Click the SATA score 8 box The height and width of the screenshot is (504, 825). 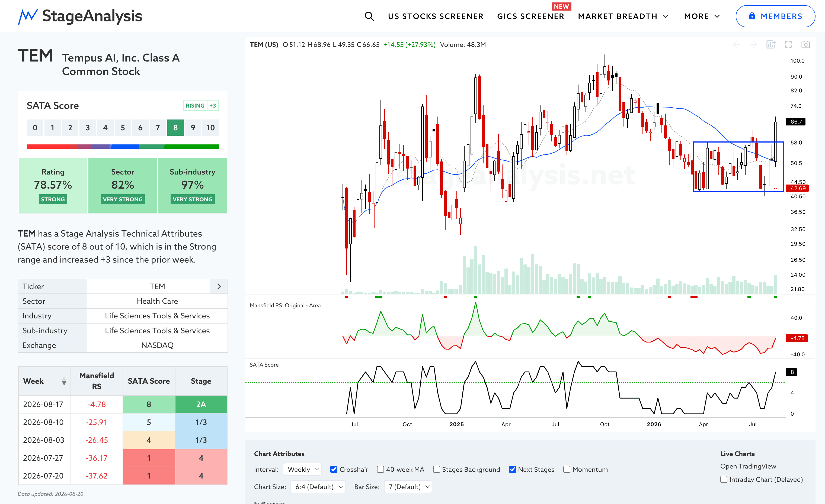[175, 128]
